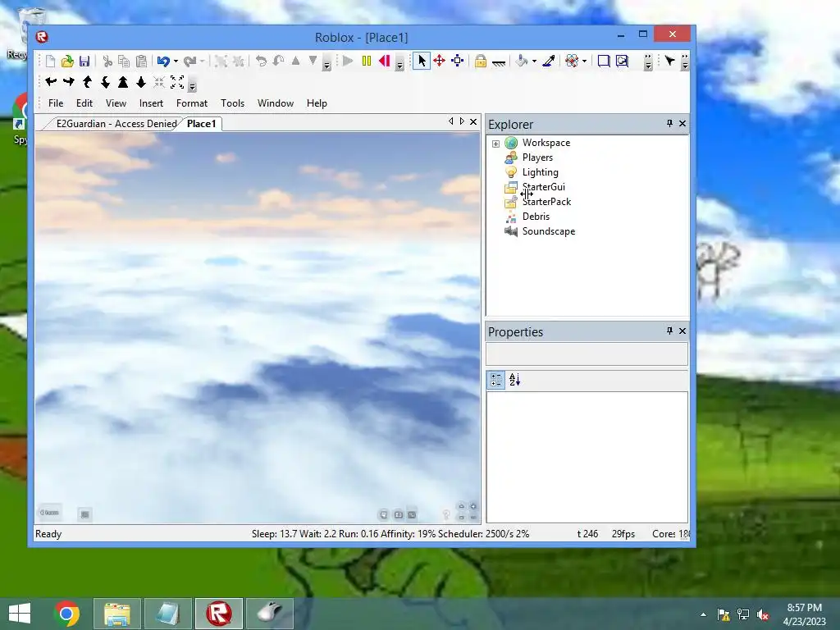Screen dimensions: 840x630
Task: Open the Material dropdown arrow
Action: tap(584, 61)
